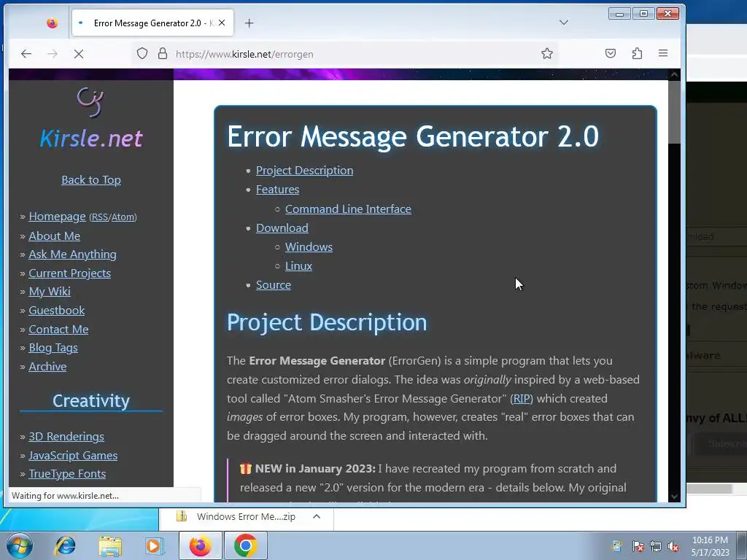The image size is (747, 560).
Task: Open Windows Media Player in taskbar
Action: 154,546
